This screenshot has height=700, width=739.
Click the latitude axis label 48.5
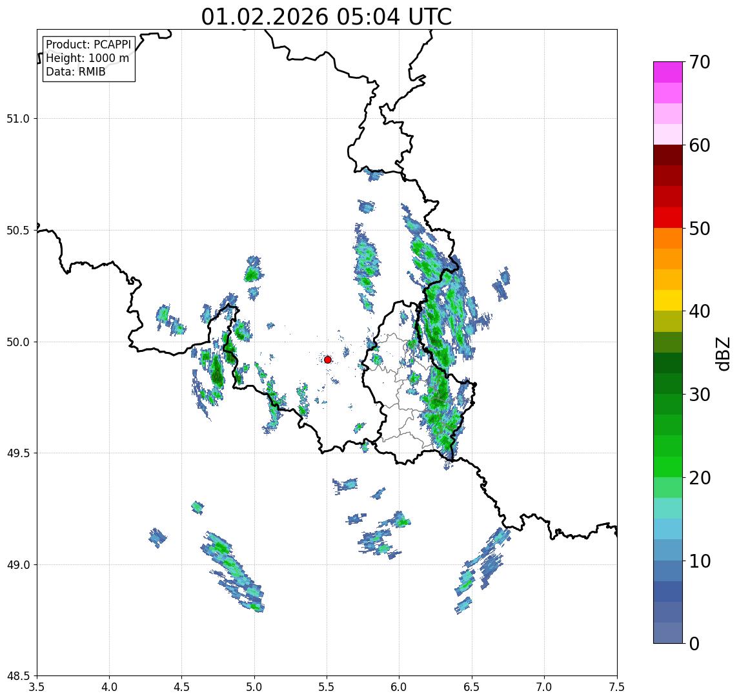pos(18,676)
